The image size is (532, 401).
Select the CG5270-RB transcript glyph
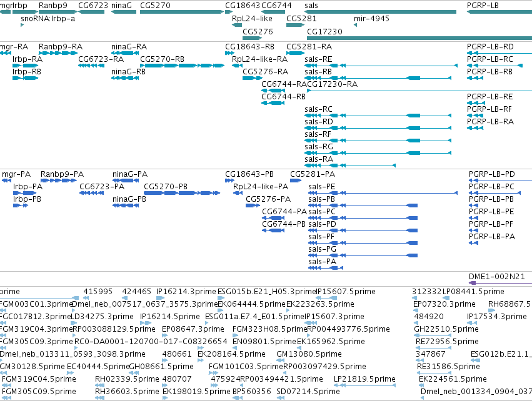(182, 66)
